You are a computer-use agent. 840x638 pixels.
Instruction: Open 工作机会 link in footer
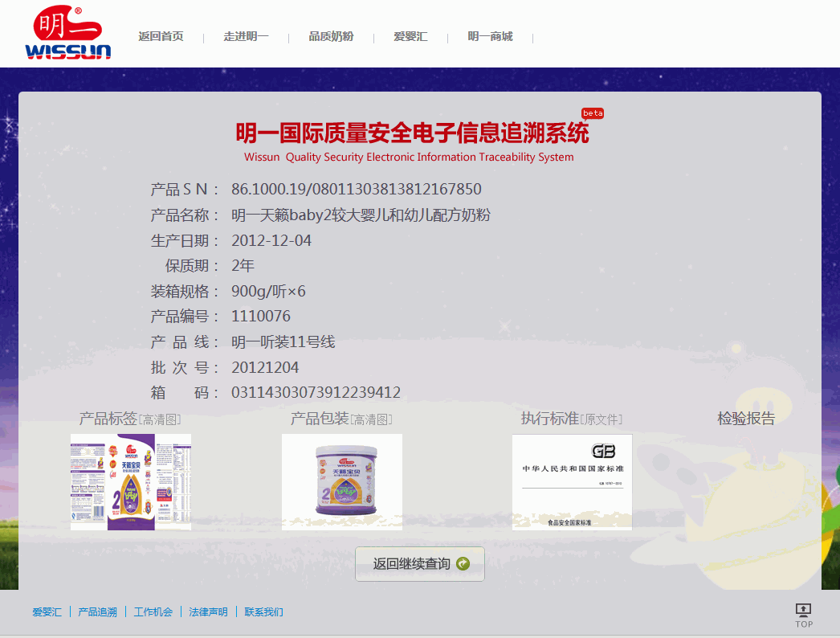tap(153, 612)
